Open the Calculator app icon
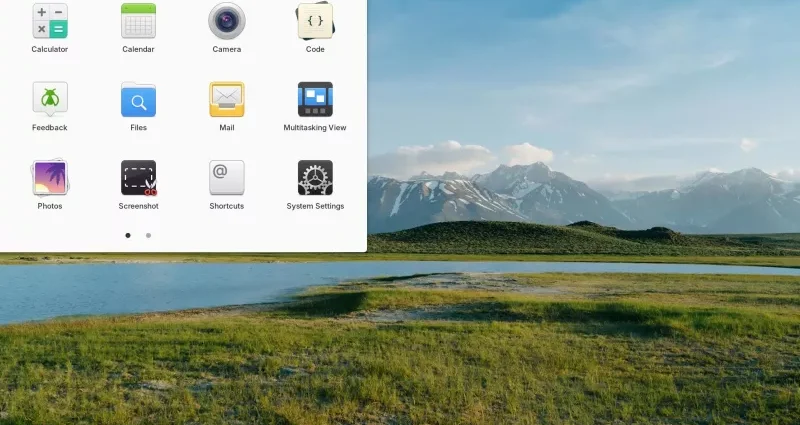Viewport: 800px width, 425px height. [49, 21]
